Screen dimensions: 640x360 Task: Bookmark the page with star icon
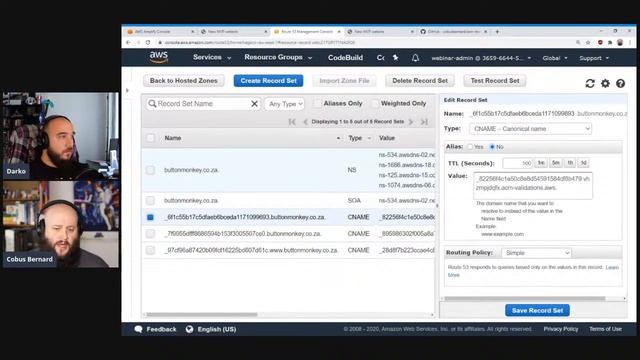coord(588,42)
